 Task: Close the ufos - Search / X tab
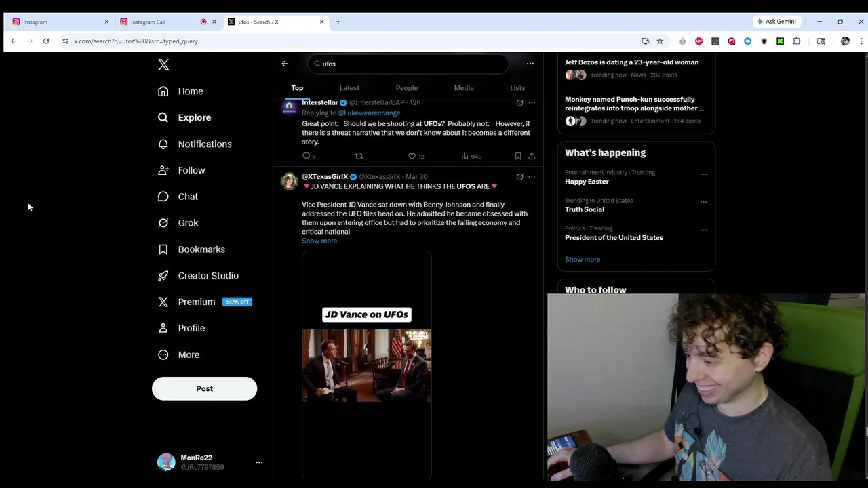pyautogui.click(x=321, y=22)
